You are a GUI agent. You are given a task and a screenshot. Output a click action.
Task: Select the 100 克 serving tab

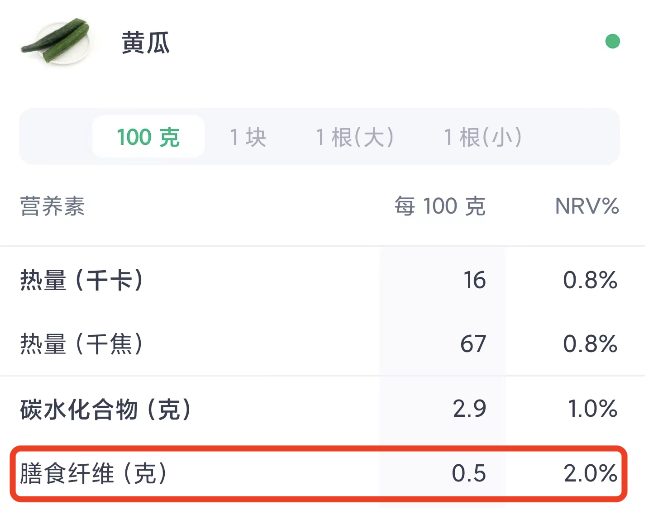point(148,137)
